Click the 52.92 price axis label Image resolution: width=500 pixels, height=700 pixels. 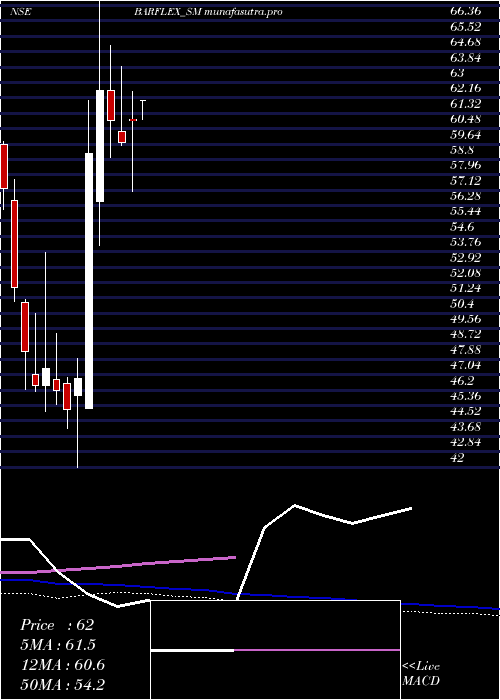pyautogui.click(x=466, y=258)
